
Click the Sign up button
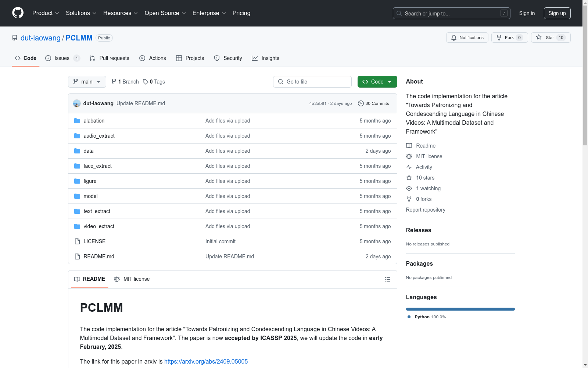point(557,13)
